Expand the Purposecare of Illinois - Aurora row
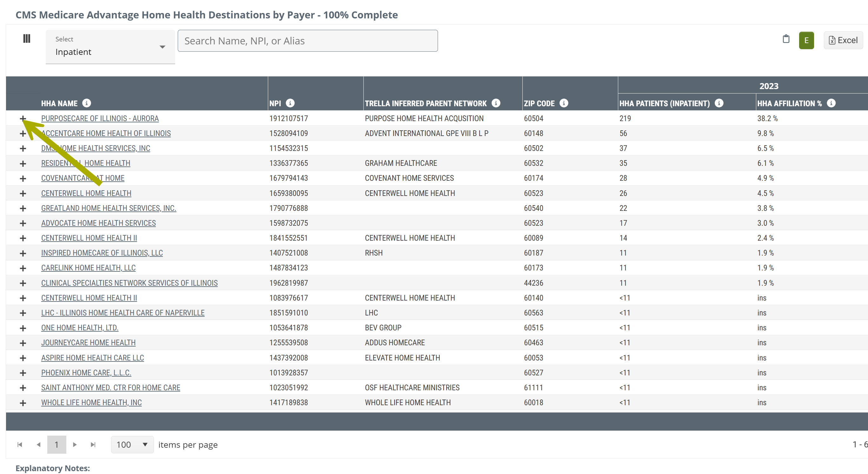 (x=23, y=119)
